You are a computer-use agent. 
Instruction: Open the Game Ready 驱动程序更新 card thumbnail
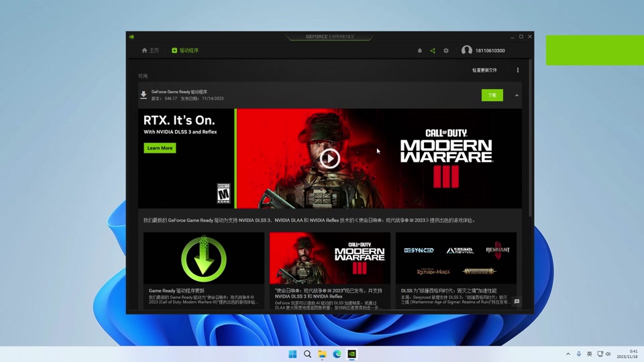click(x=204, y=258)
